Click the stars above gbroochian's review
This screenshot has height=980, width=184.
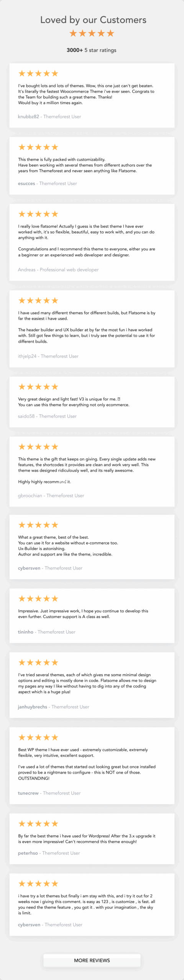(x=38, y=447)
